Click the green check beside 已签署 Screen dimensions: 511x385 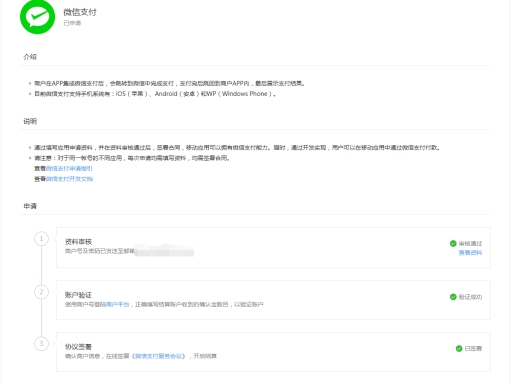click(459, 348)
